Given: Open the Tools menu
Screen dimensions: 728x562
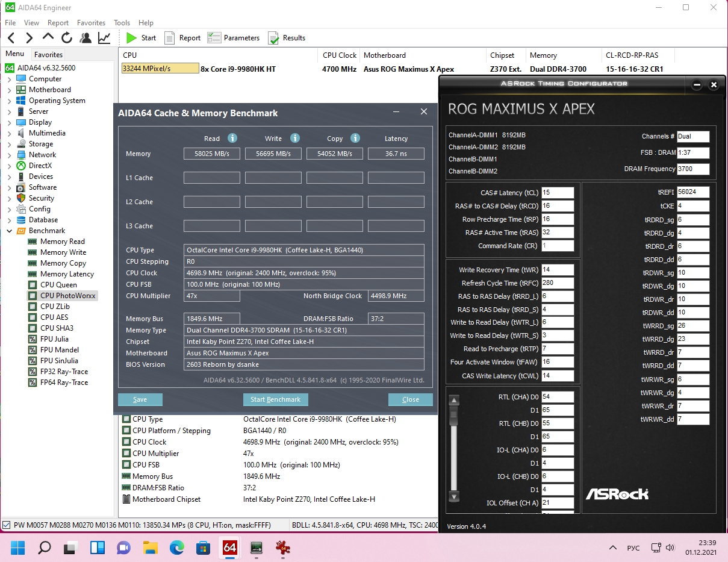Looking at the screenshot, I should tap(122, 23).
